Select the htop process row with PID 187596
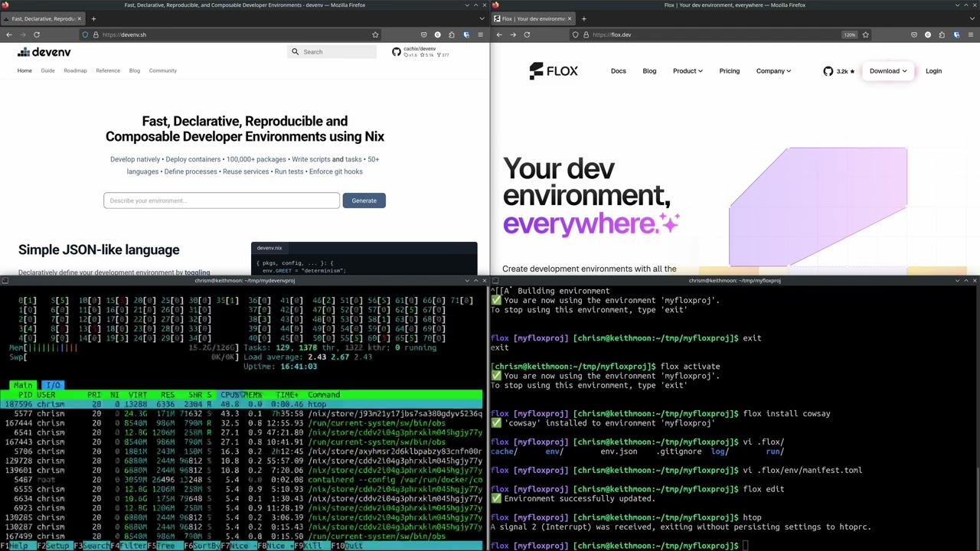 tap(242, 404)
